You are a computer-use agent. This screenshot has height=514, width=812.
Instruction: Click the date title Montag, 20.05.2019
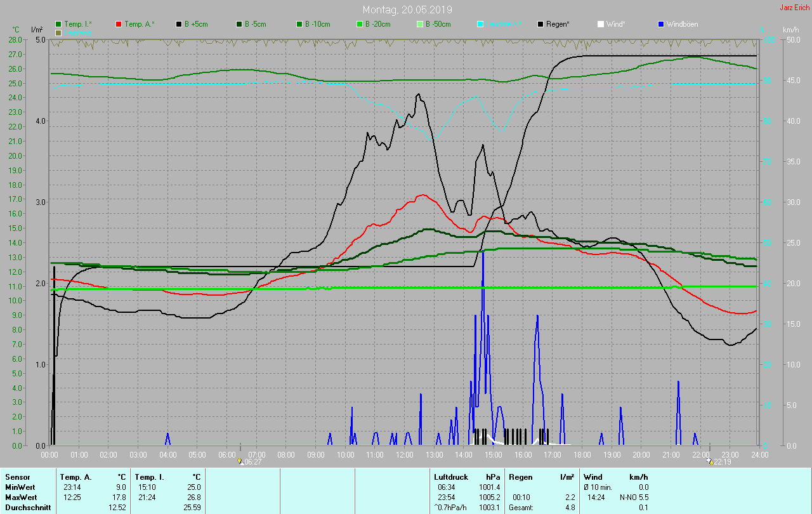point(407,10)
